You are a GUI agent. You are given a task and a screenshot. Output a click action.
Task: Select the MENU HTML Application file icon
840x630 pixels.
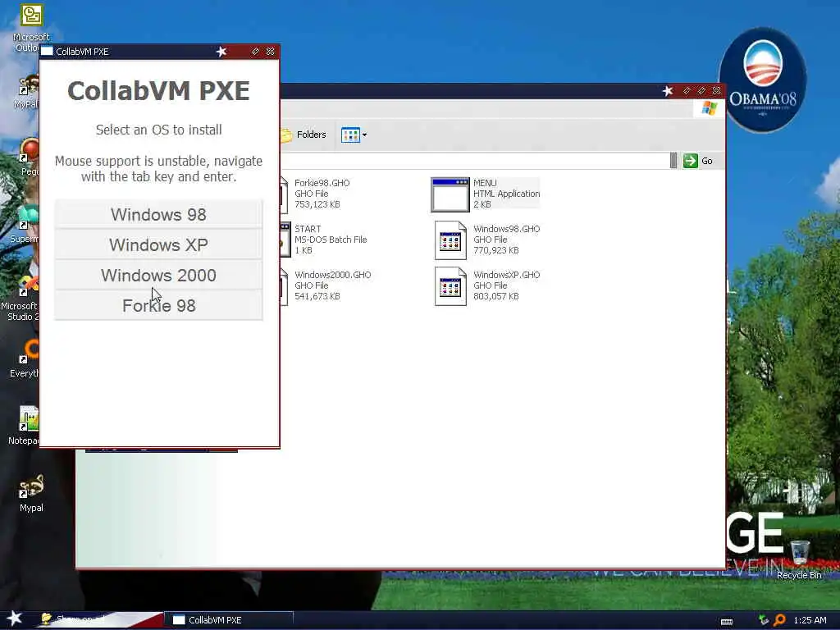[450, 194]
